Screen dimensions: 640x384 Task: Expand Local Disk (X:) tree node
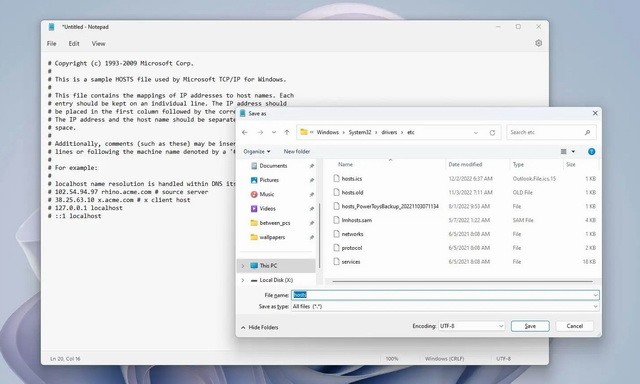click(x=243, y=280)
